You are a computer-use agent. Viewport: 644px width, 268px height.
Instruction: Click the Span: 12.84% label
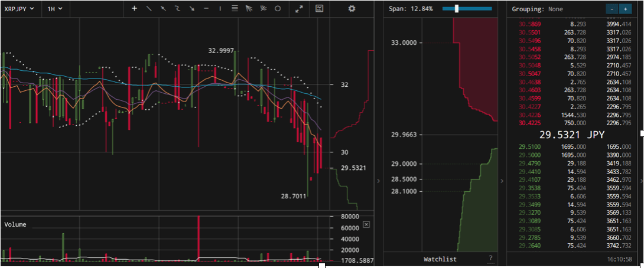(x=410, y=9)
